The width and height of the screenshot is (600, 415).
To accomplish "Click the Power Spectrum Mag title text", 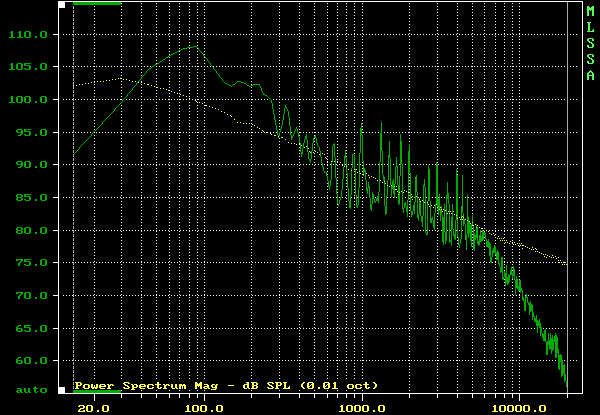I will 226,386.
